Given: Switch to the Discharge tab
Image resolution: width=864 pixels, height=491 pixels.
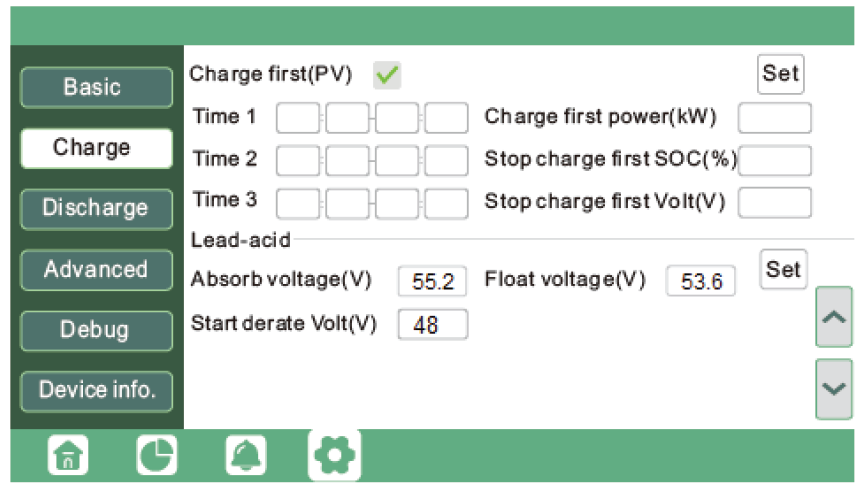Looking at the screenshot, I should tap(96, 208).
